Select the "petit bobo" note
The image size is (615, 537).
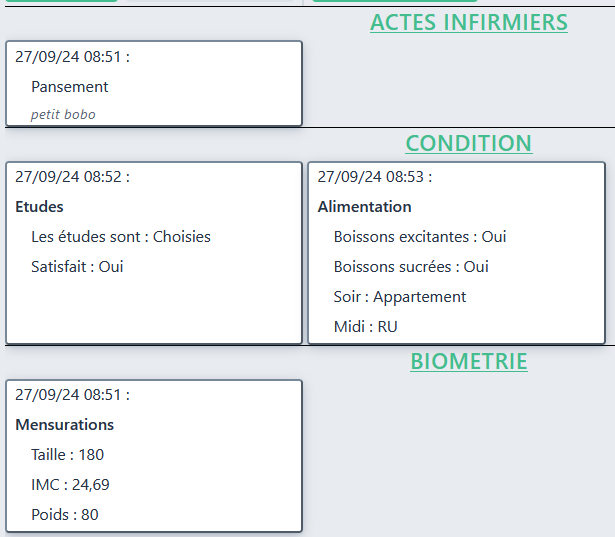[x=63, y=114]
